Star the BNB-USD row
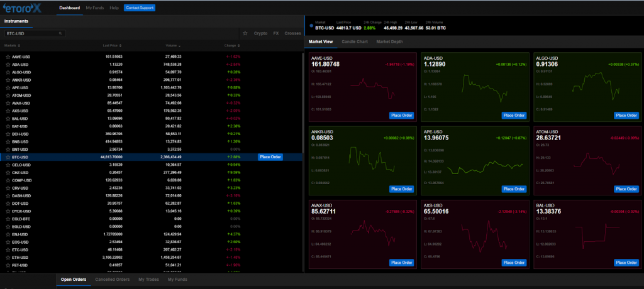644x289 pixels. coord(8,141)
